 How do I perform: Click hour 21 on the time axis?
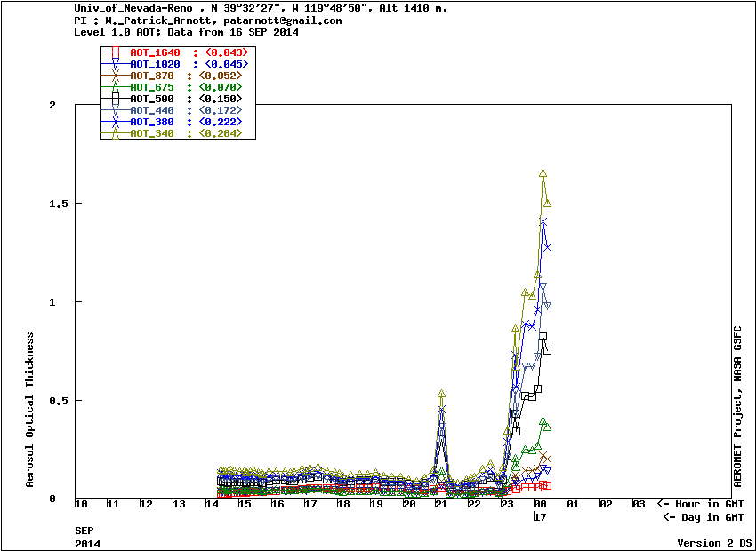coord(440,504)
